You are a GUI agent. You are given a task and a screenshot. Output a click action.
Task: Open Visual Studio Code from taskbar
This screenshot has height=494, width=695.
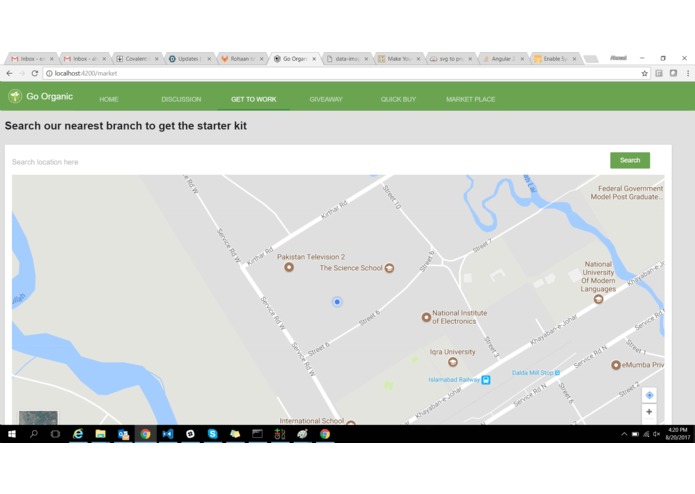point(168,434)
